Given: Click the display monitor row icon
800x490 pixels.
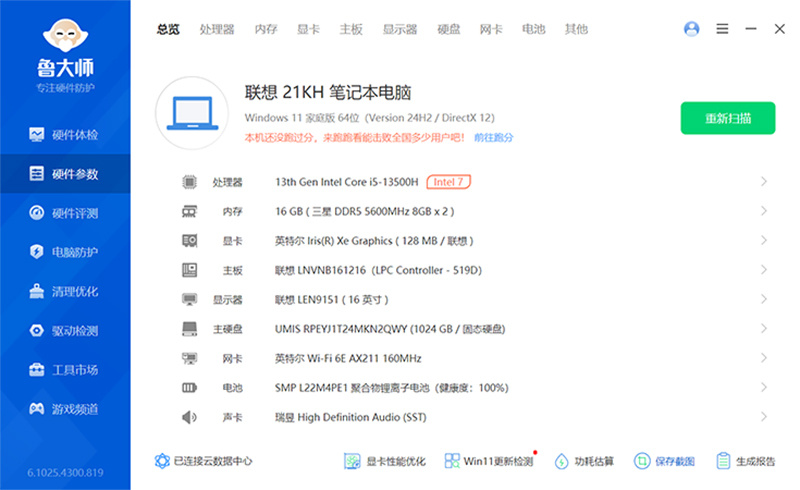Looking at the screenshot, I should 189,299.
